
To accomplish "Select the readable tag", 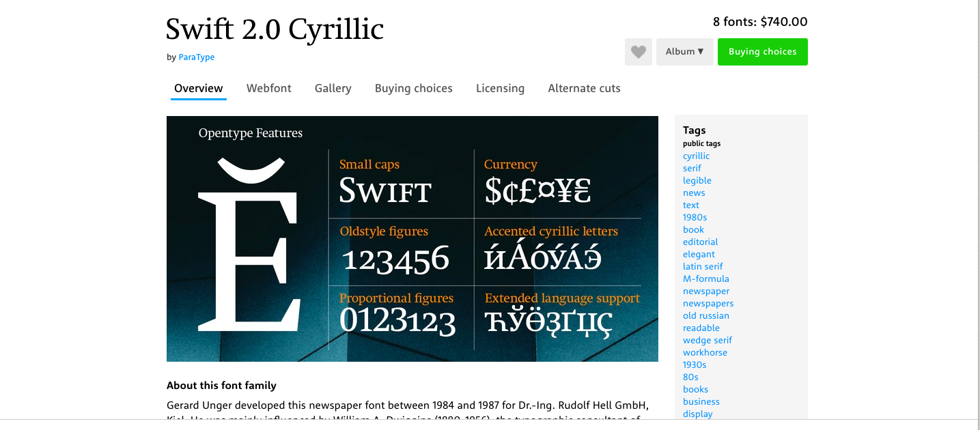I will tap(701, 328).
